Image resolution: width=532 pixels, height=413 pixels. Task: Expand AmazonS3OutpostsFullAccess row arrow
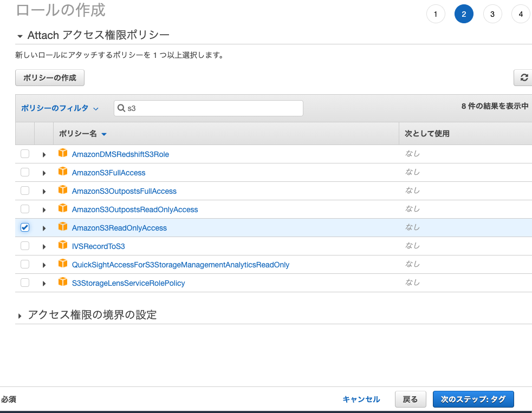(x=44, y=191)
